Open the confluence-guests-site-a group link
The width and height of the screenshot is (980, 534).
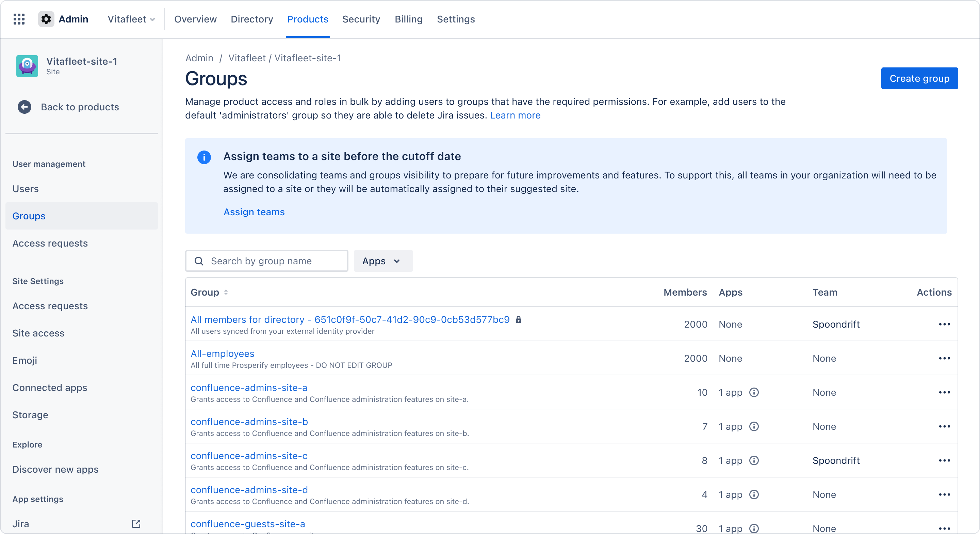click(248, 524)
